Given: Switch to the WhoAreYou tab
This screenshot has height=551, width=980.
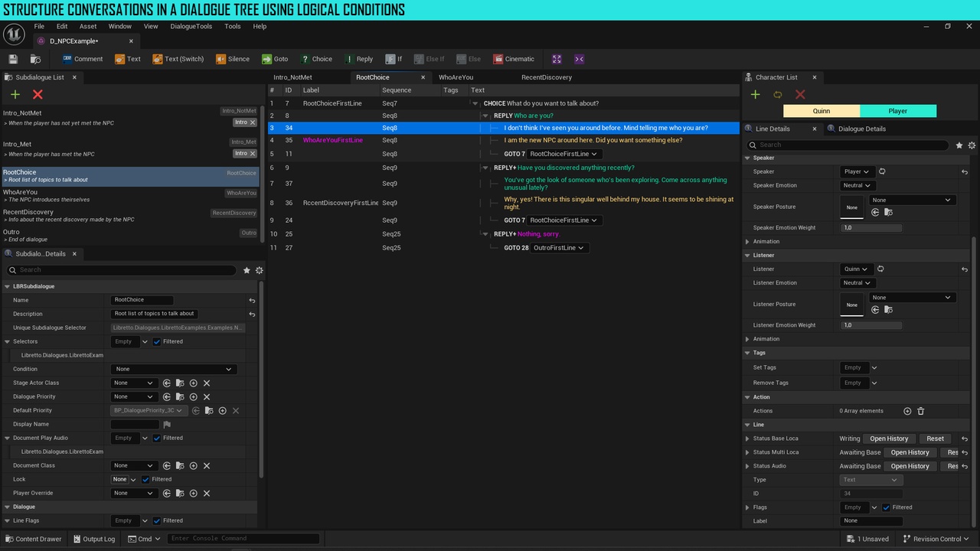Looking at the screenshot, I should (456, 77).
